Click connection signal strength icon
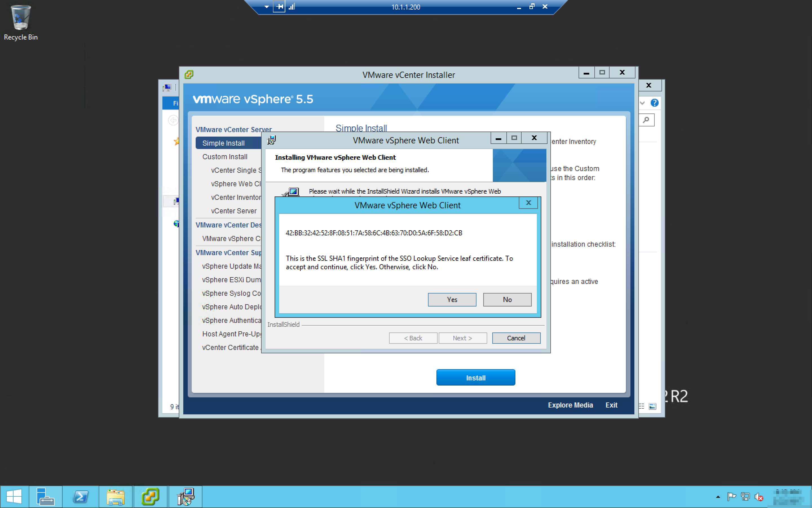This screenshot has width=812, height=508. [292, 7]
